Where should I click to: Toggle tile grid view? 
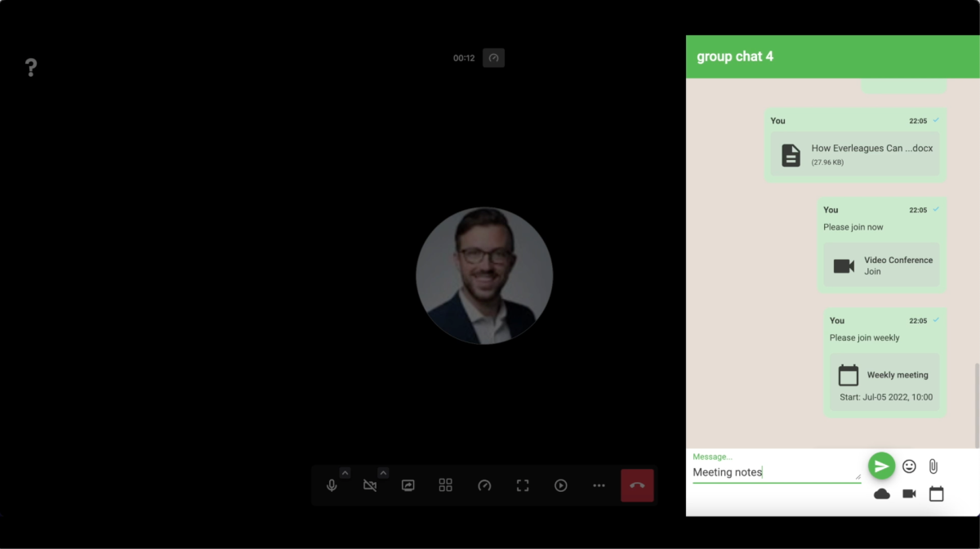(x=446, y=485)
